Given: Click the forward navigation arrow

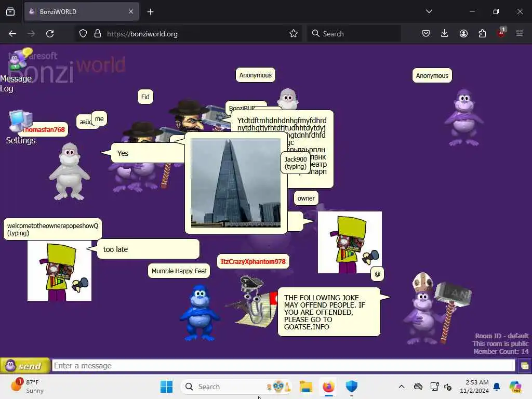Looking at the screenshot, I should [31, 34].
